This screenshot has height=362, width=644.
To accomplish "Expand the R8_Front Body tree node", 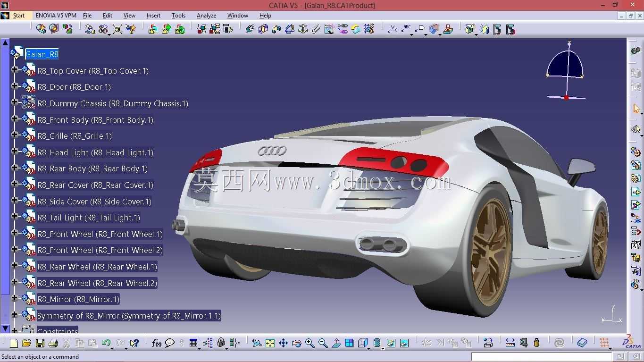I will point(15,119).
